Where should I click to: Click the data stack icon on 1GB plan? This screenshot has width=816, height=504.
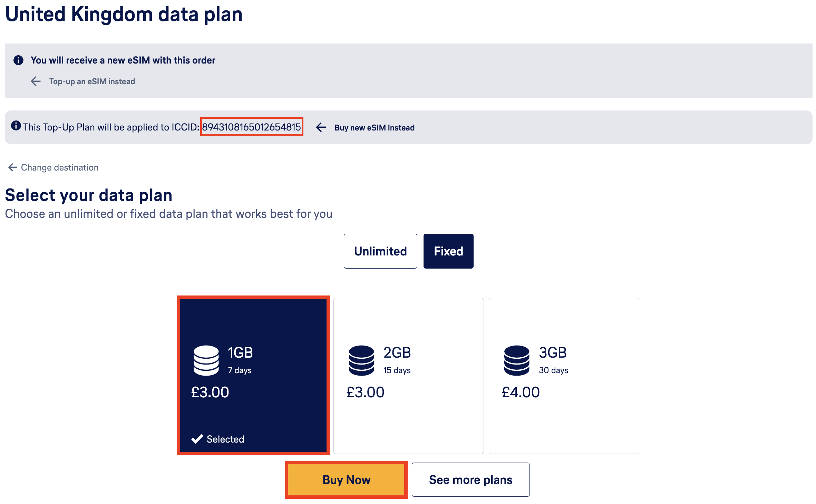(x=206, y=360)
